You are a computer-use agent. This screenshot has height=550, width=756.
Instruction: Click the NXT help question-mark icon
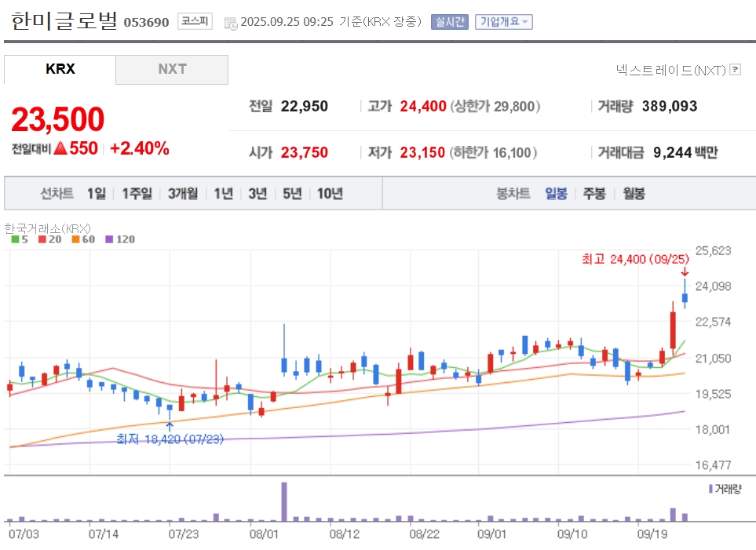point(736,69)
